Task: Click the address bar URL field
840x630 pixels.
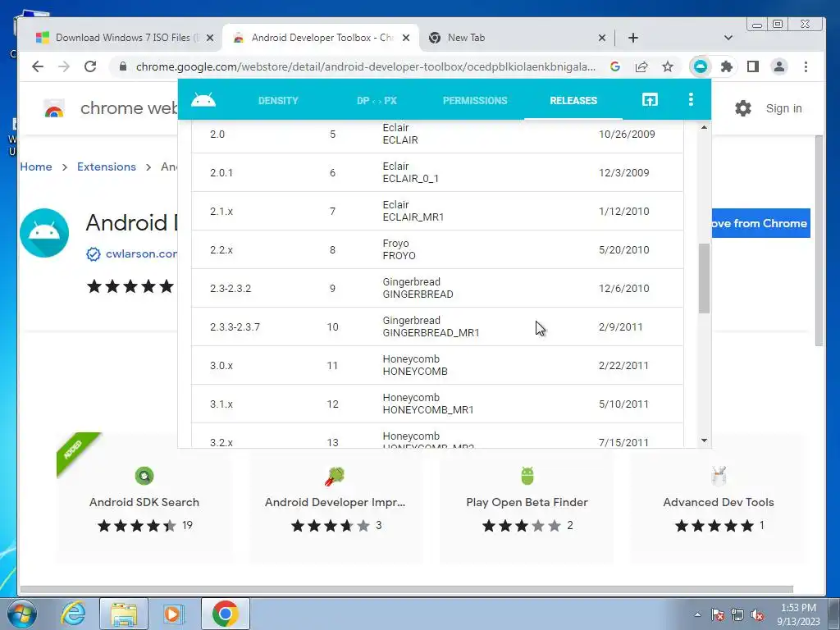Action: [365, 67]
